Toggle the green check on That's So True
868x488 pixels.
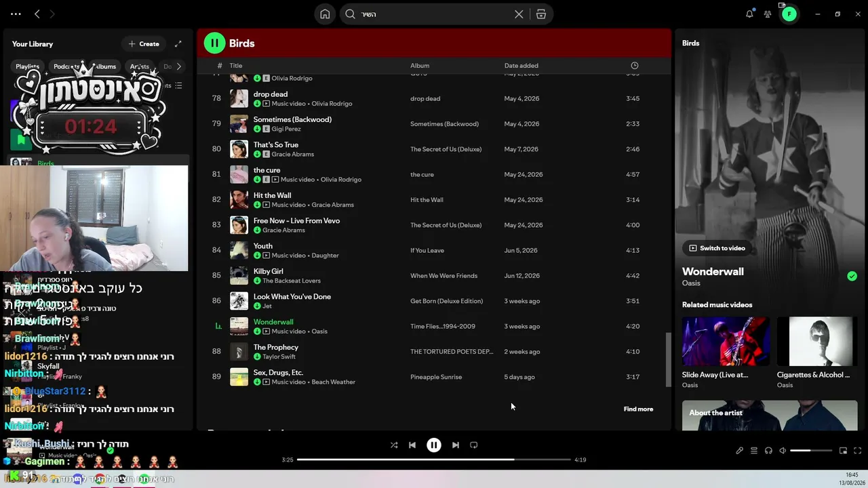click(257, 154)
